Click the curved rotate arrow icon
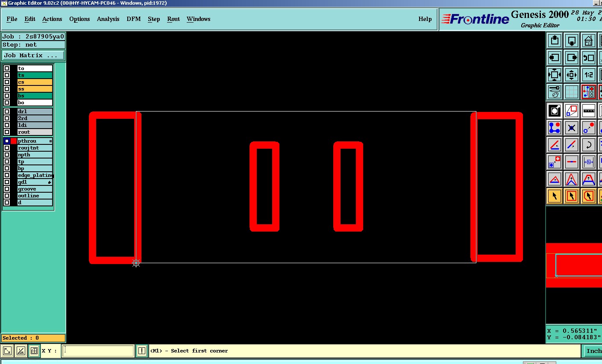Image resolution: width=602 pixels, height=364 pixels. pyautogui.click(x=589, y=145)
